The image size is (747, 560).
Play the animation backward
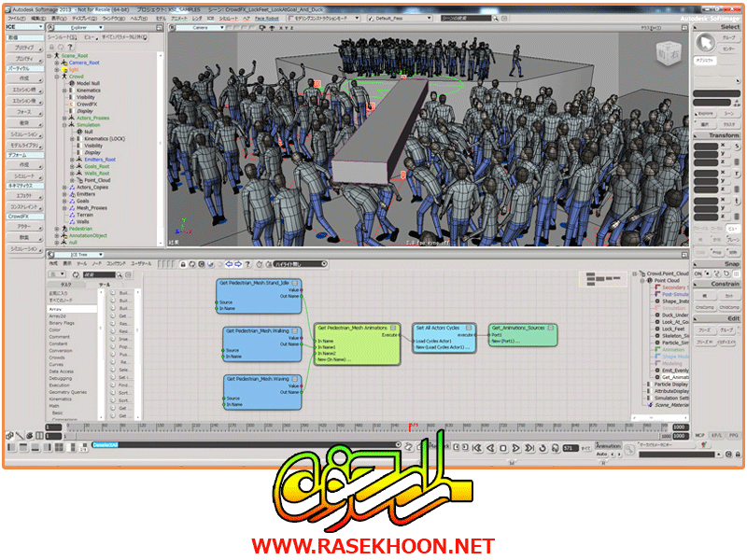[x=490, y=448]
